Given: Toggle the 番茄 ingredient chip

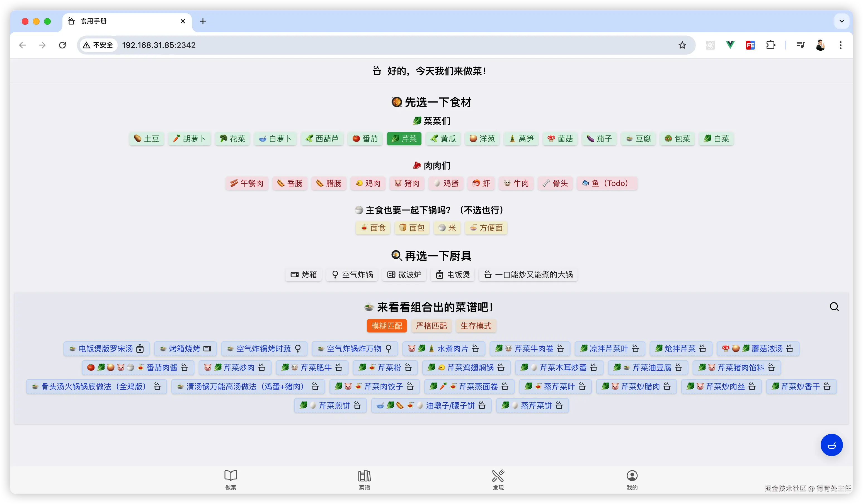Looking at the screenshot, I should tap(365, 139).
